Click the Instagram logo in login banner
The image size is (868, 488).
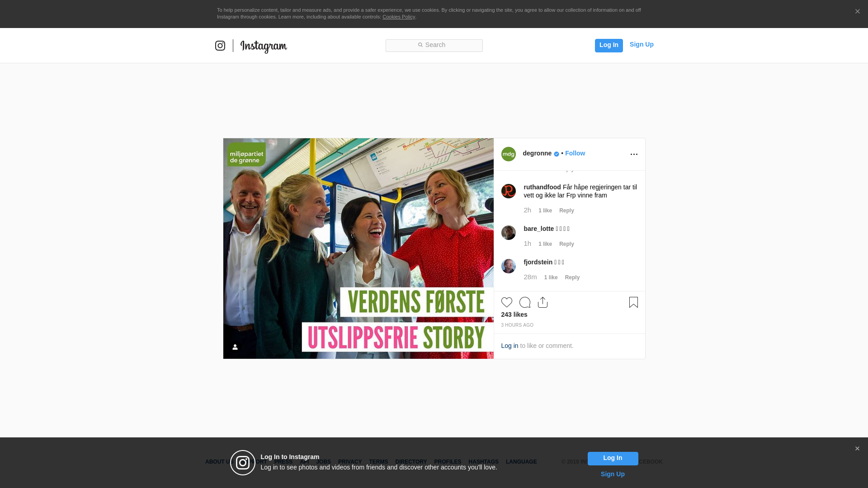tap(243, 463)
